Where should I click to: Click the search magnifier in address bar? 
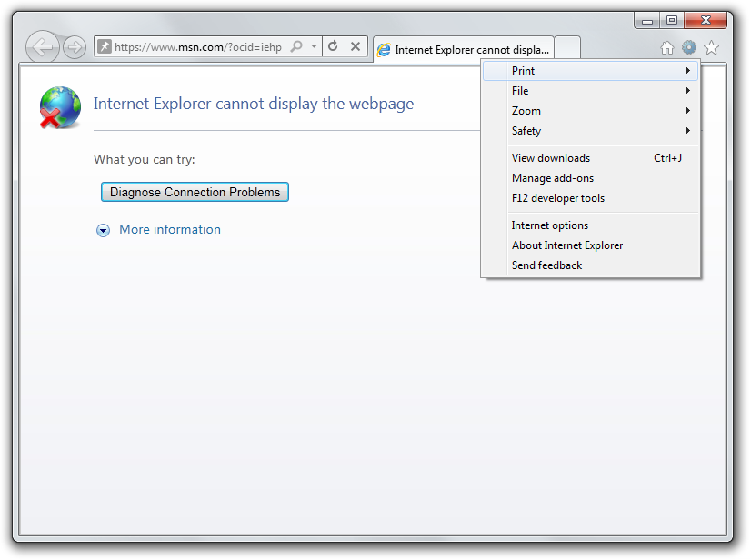click(x=297, y=46)
